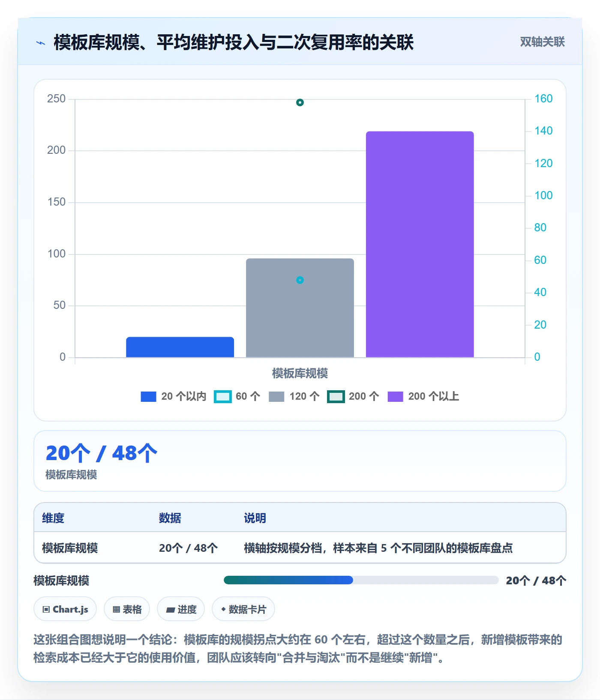Click the big '20个 / 48个' stat value

coord(102,453)
